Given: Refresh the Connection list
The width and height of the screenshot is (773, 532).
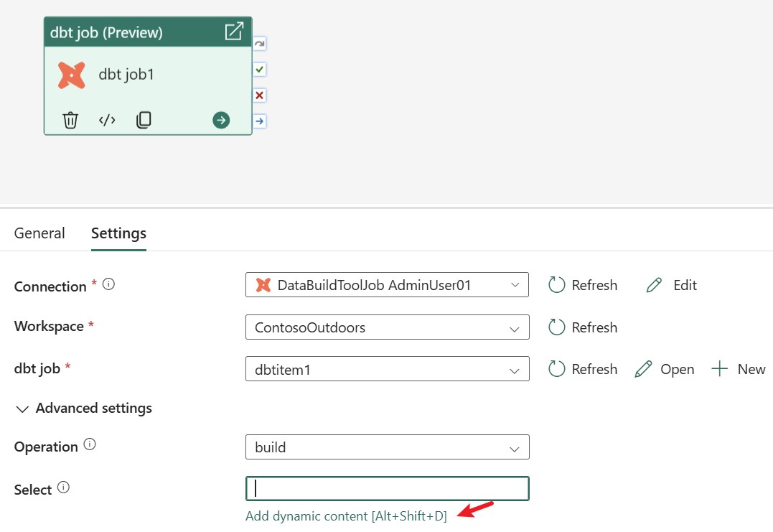Looking at the screenshot, I should (x=583, y=285).
